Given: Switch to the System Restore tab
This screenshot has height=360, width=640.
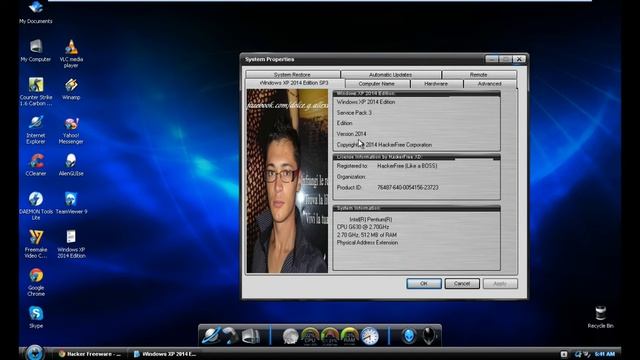Looking at the screenshot, I should tap(293, 75).
